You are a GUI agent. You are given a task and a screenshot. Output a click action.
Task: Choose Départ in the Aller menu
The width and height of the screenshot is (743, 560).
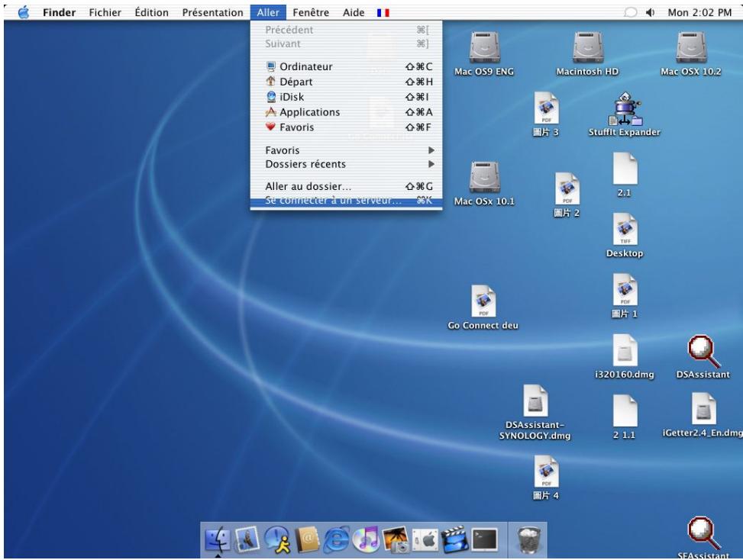point(347,82)
